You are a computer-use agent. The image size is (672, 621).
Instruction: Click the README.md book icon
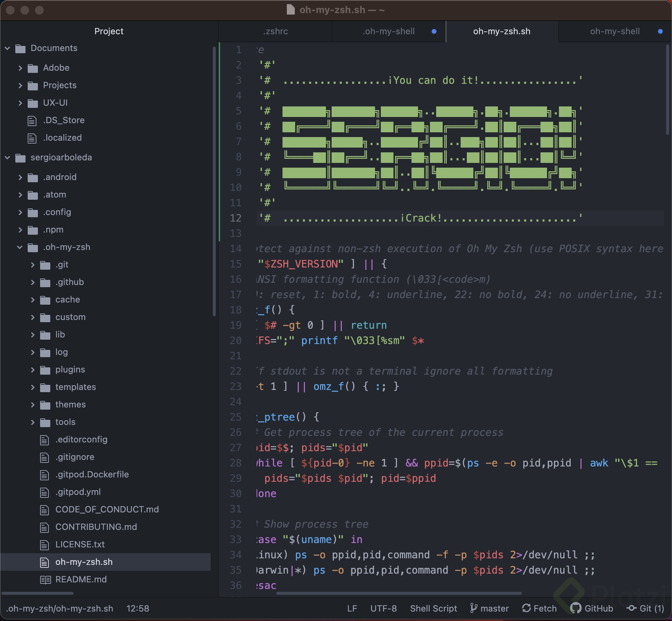(x=45, y=580)
